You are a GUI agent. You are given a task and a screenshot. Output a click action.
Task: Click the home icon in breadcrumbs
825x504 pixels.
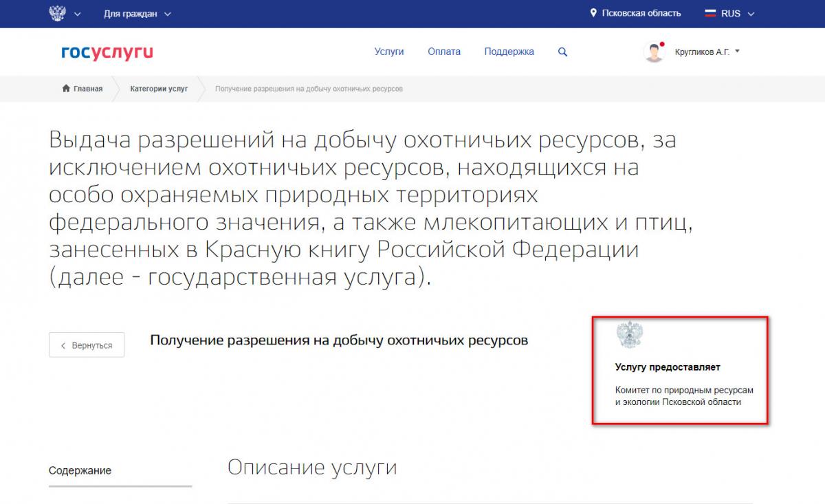(x=66, y=89)
